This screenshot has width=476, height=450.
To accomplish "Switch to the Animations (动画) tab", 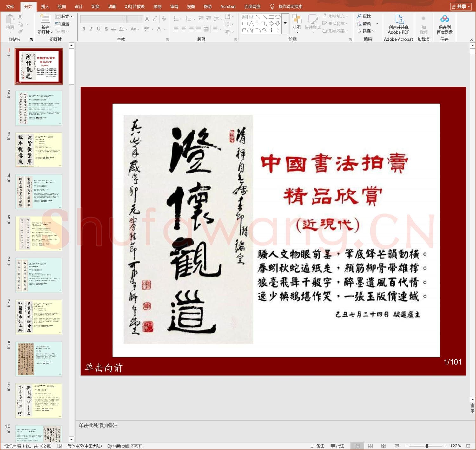I will [x=112, y=6].
